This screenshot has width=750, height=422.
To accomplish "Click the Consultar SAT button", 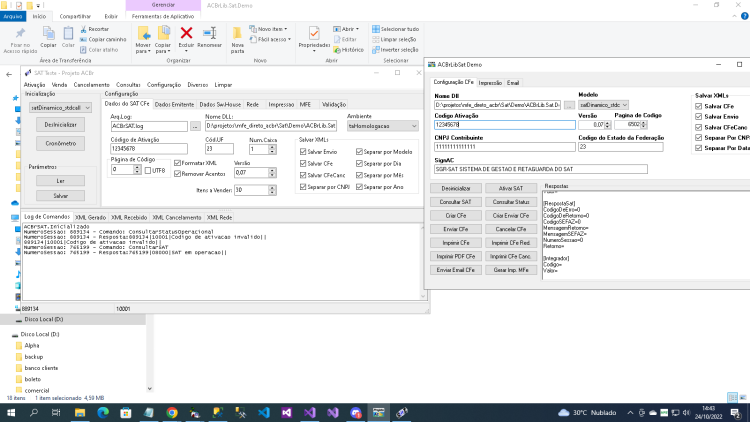I will tap(455, 202).
